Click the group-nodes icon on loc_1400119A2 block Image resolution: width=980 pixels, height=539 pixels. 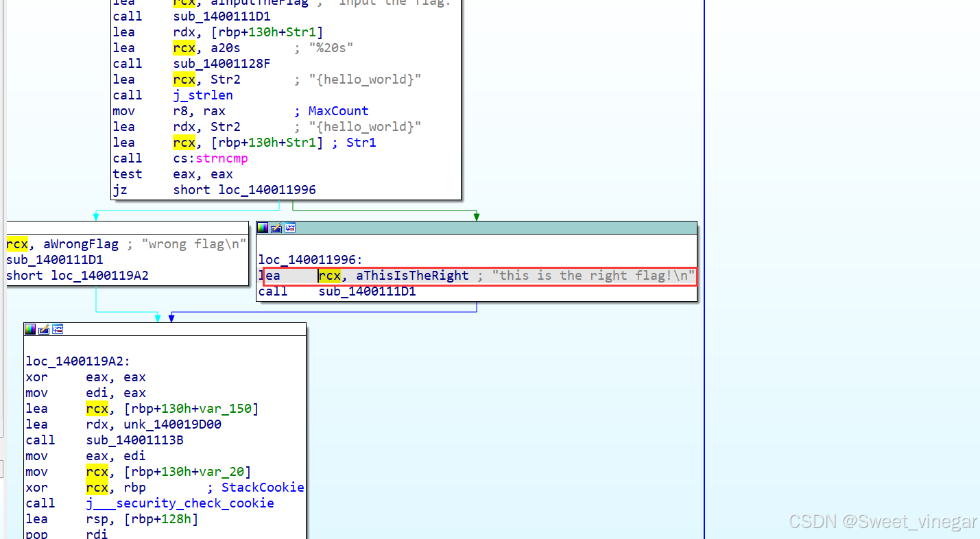click(58, 328)
